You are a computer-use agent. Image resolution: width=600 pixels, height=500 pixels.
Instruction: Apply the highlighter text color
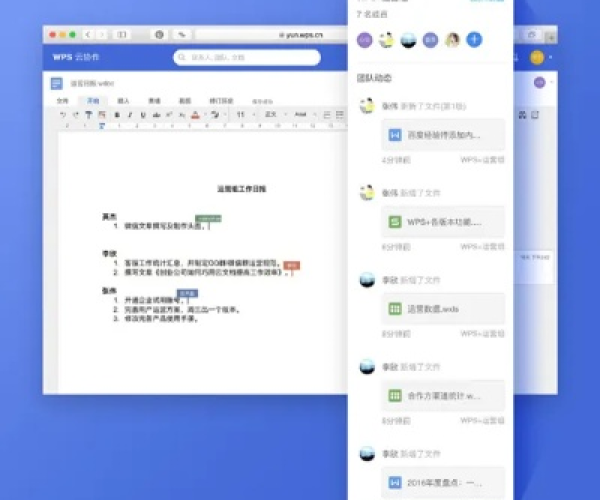pyautogui.click(x=215, y=114)
